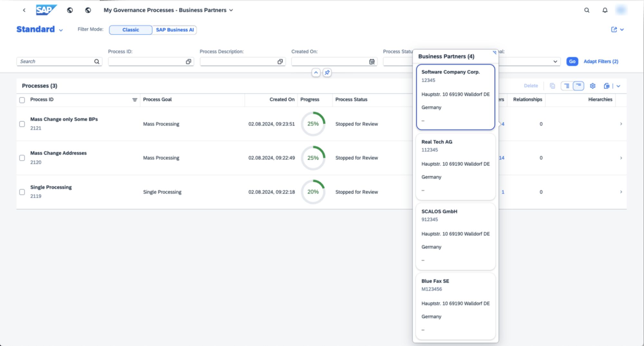The image size is (644, 346).
Task: Click the first globe icon in header
Action: pyautogui.click(x=70, y=10)
